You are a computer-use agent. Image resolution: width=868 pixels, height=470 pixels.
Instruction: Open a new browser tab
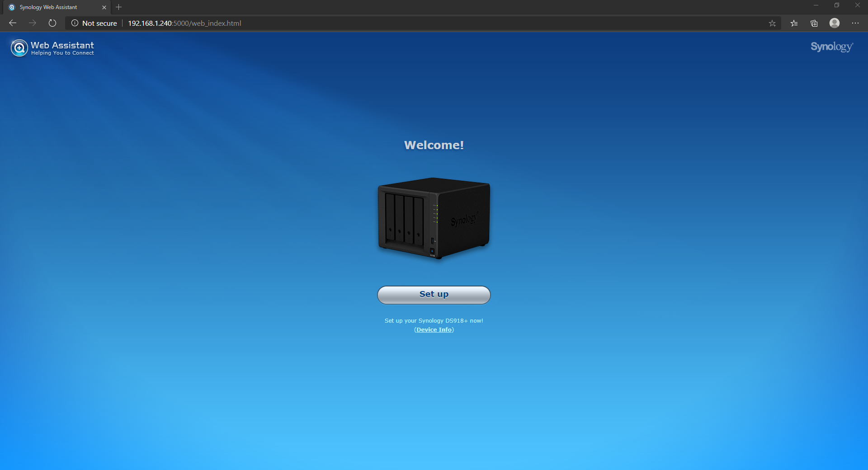(119, 7)
